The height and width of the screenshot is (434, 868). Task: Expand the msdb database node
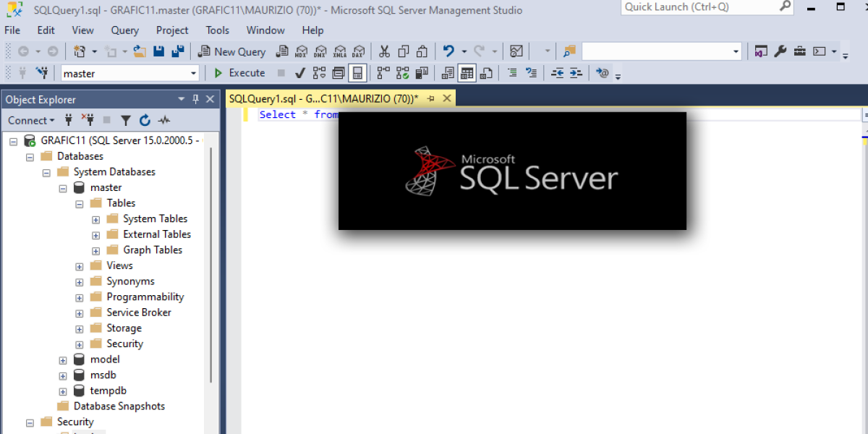pos(63,375)
